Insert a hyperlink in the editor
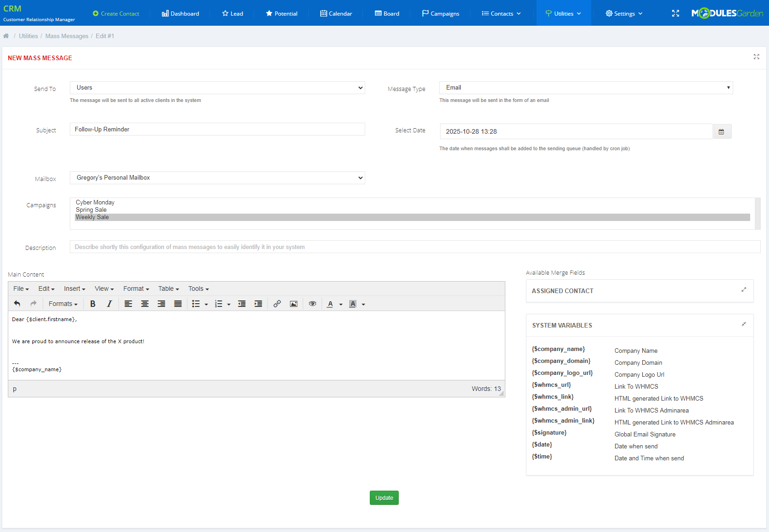The height and width of the screenshot is (532, 769). click(277, 304)
